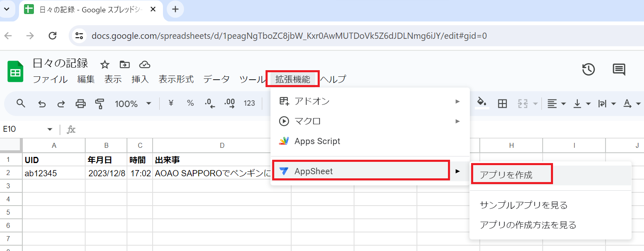Check the cloud save status icon
Viewport: 644px width, 251px height.
pyautogui.click(x=144, y=64)
